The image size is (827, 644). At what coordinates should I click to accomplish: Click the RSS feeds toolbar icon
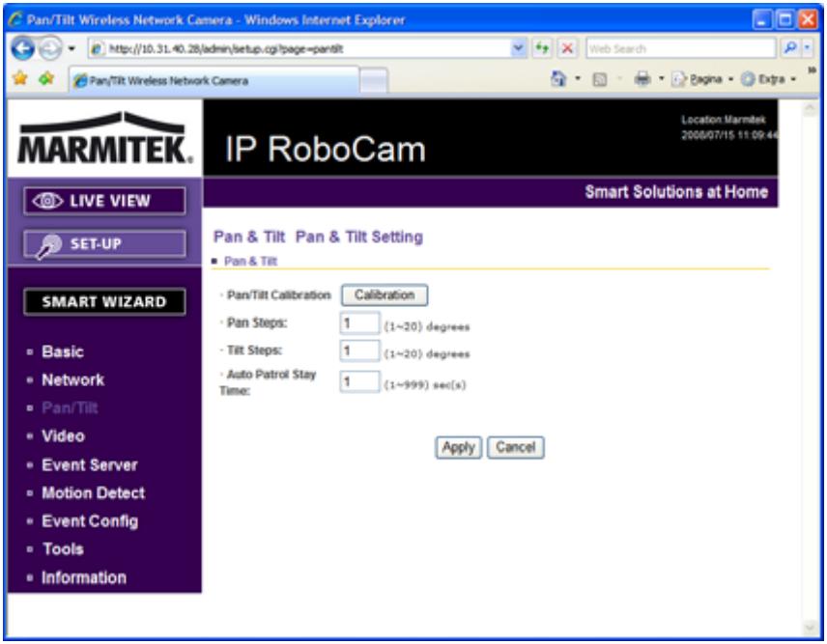click(600, 79)
